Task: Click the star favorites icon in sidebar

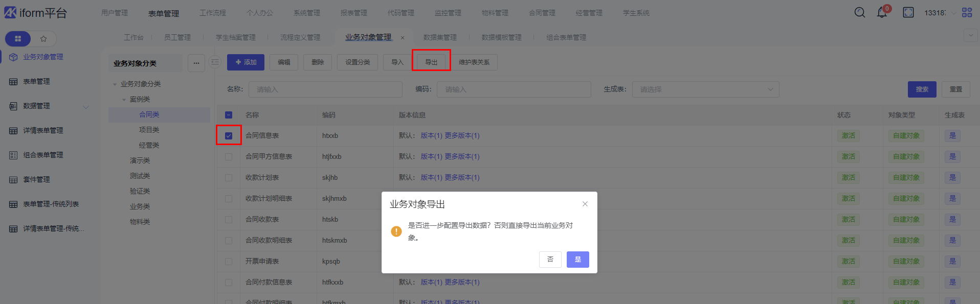Action: point(43,39)
